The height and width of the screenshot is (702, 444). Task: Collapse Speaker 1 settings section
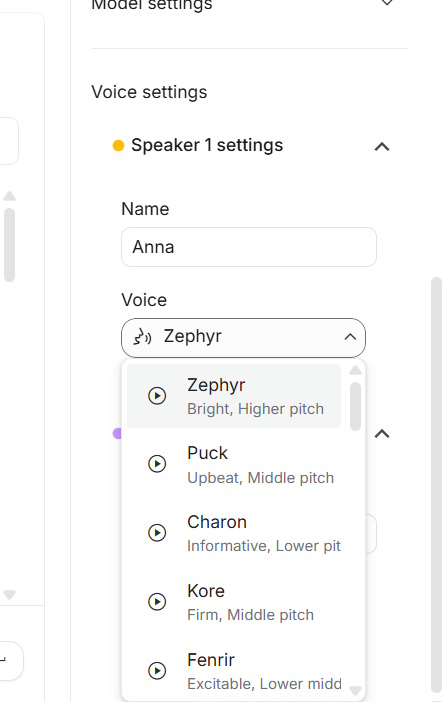pos(382,146)
